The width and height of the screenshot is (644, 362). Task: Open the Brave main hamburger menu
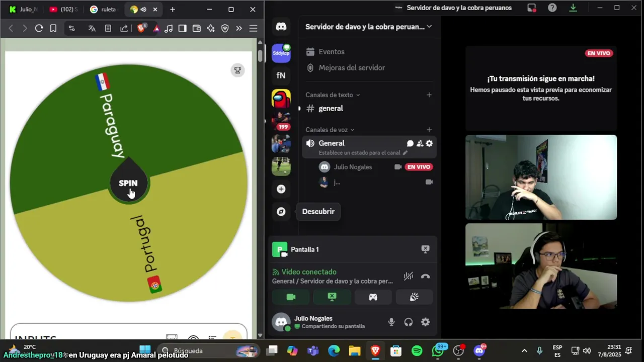click(x=254, y=28)
